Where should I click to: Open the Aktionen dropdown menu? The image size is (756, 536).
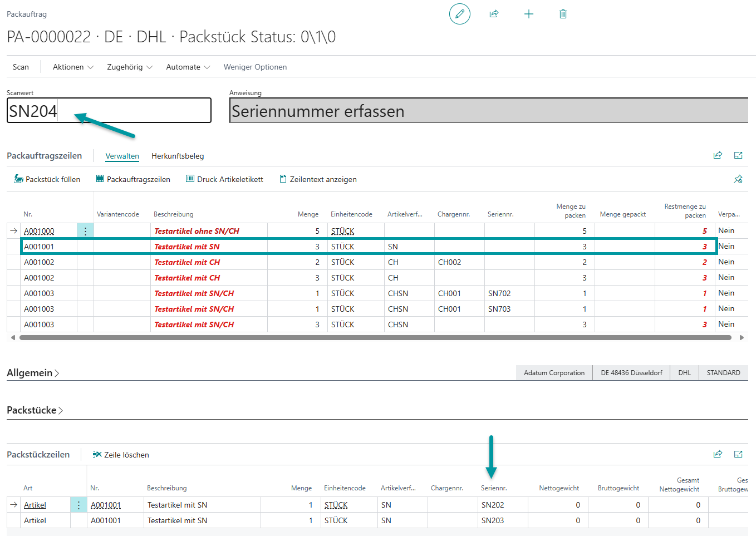73,67
